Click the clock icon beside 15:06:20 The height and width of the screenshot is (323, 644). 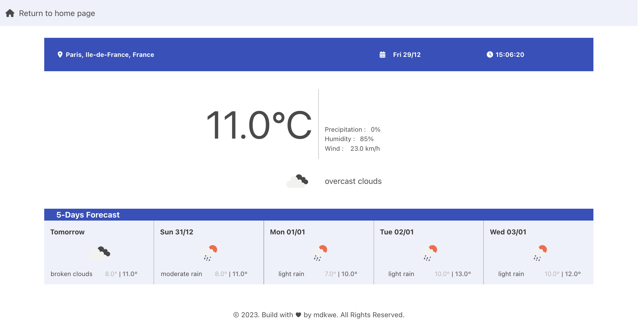coord(489,55)
